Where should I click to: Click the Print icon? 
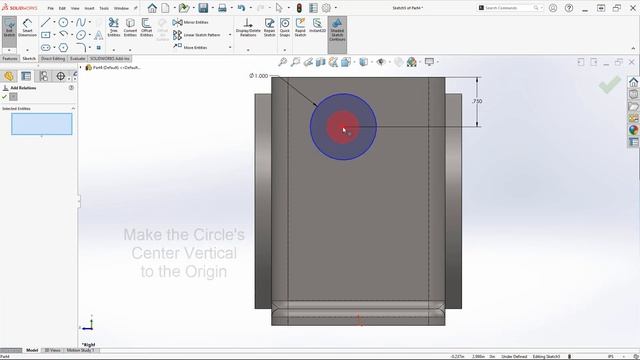pos(222,8)
